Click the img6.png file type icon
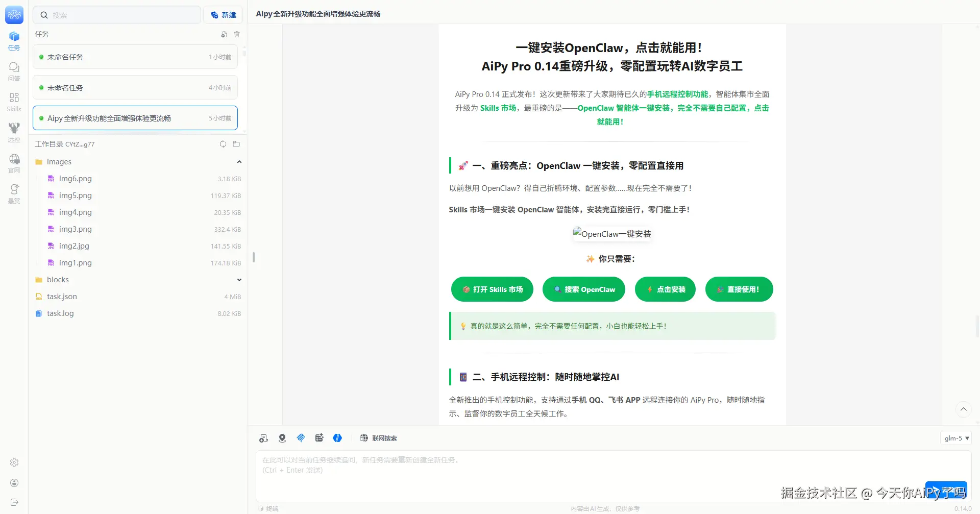The width and height of the screenshot is (980, 514). [x=51, y=179]
